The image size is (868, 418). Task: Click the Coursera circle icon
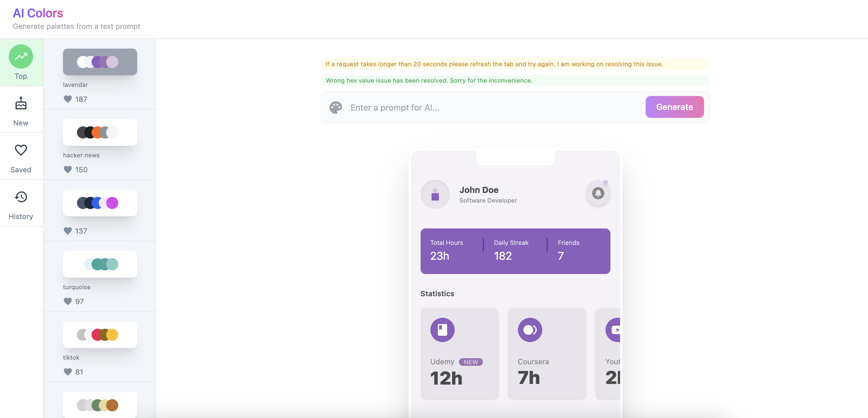[530, 330]
